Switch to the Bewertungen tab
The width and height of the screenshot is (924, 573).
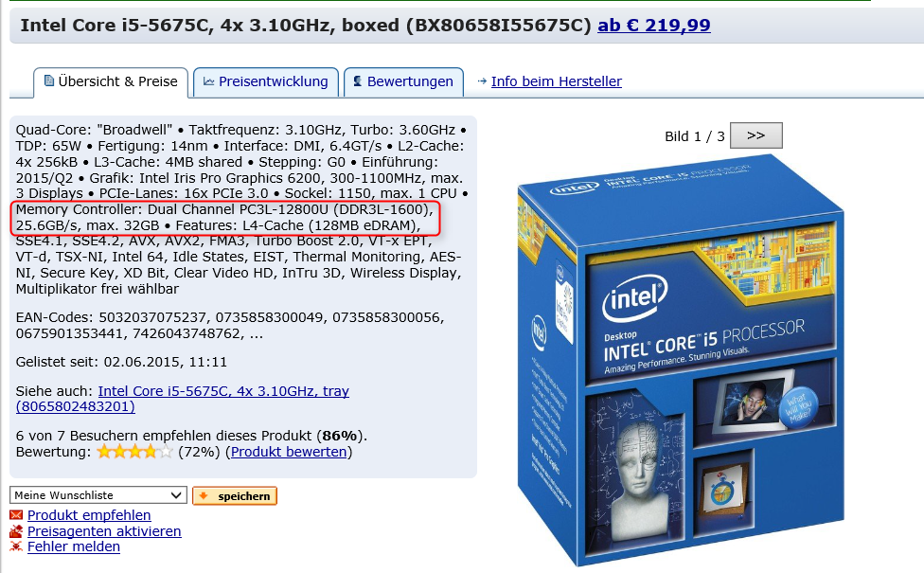point(403,82)
